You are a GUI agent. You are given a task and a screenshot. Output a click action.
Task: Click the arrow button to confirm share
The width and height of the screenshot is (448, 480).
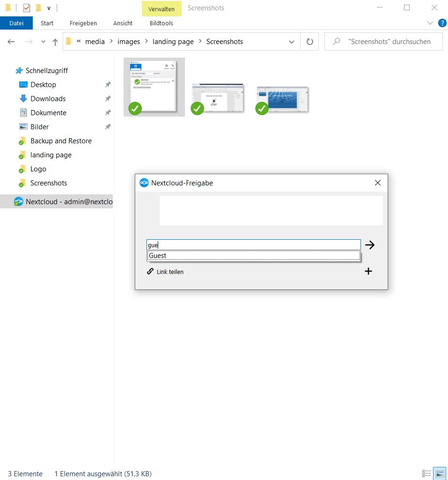(370, 245)
